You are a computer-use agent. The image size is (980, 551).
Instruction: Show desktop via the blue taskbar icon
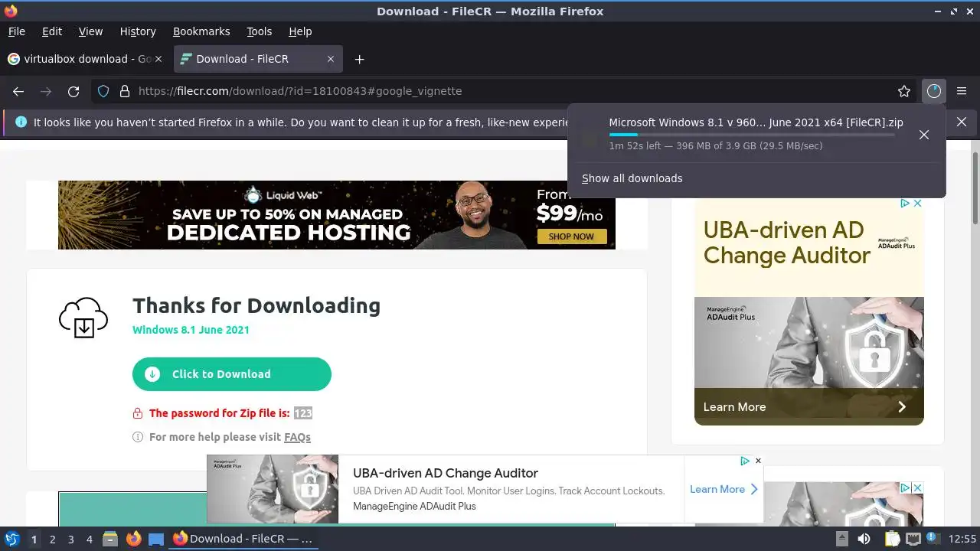tap(156, 539)
